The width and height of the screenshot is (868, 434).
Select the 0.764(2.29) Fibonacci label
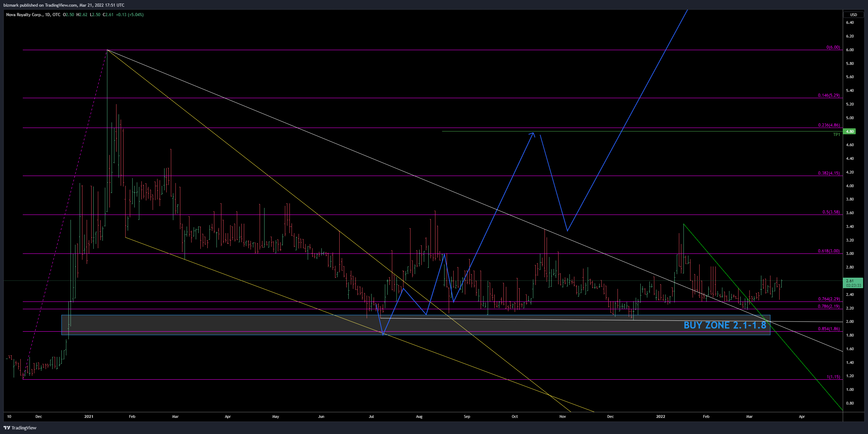pyautogui.click(x=829, y=299)
